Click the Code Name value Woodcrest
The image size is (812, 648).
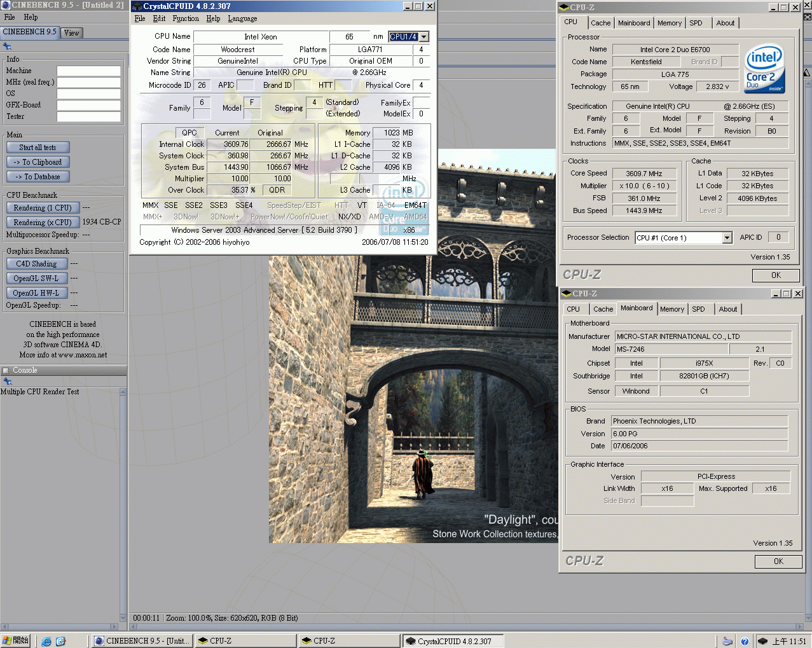238,50
